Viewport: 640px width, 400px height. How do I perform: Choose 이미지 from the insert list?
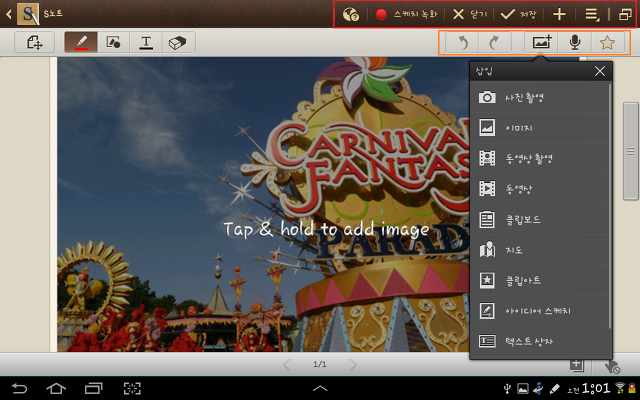tap(539, 128)
